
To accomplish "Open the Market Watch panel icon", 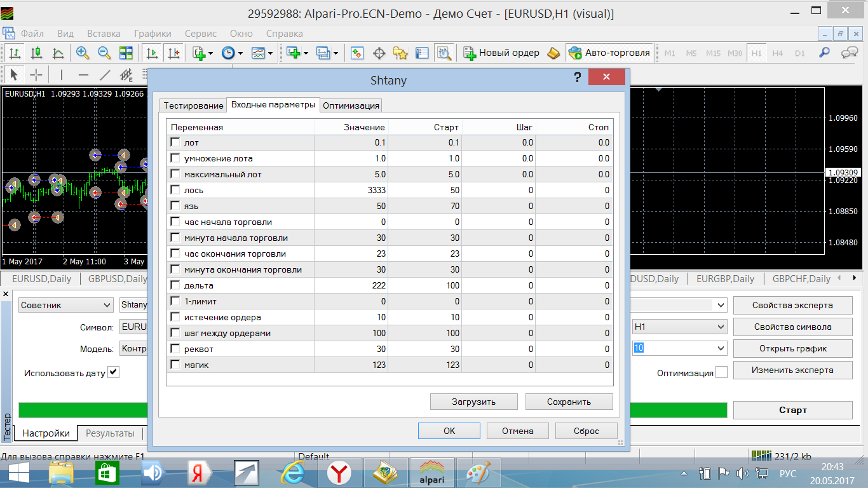I will (357, 53).
